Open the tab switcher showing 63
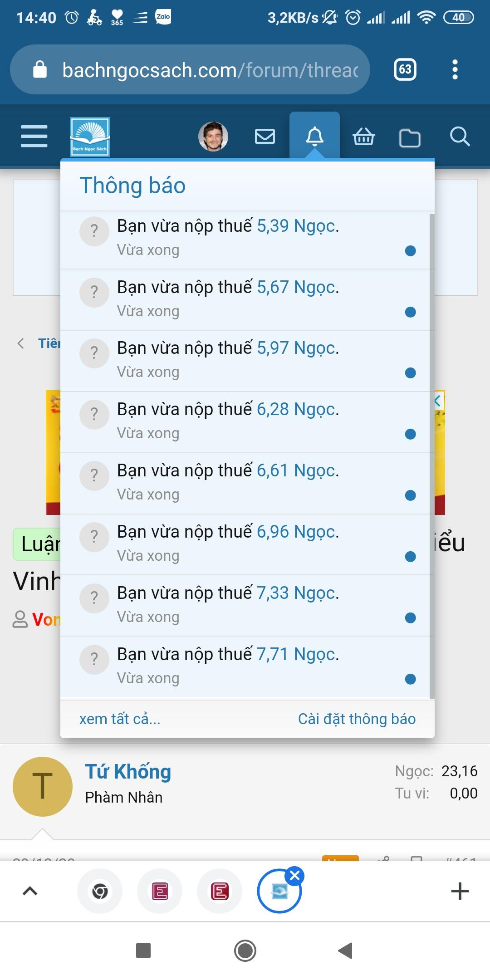 coord(405,70)
